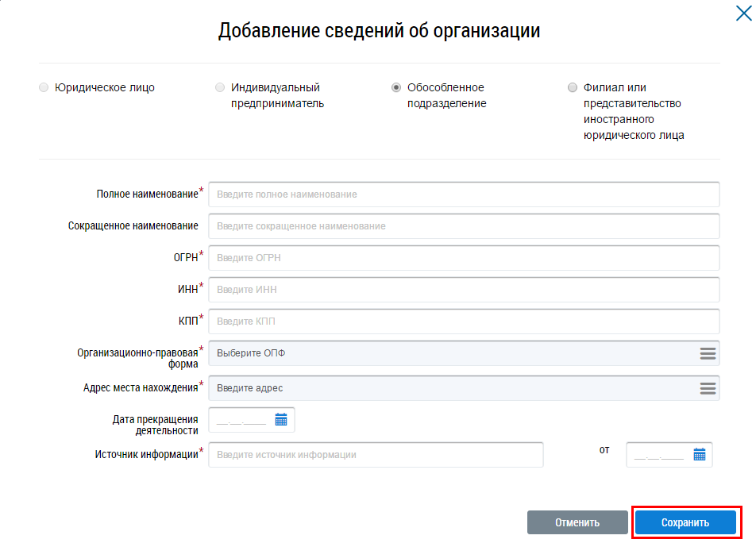Choose Индивидуальный предприниматель option
The image size is (756, 543).
(x=220, y=88)
